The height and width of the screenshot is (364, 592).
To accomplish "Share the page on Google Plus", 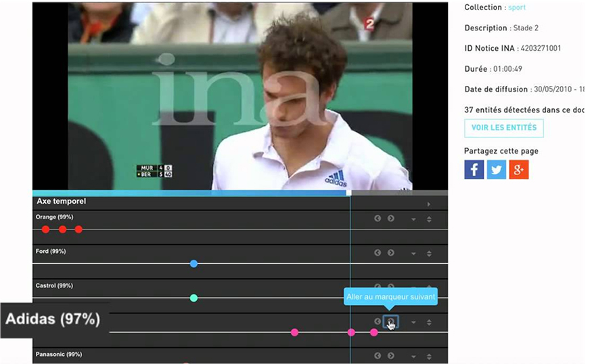I will [519, 170].
